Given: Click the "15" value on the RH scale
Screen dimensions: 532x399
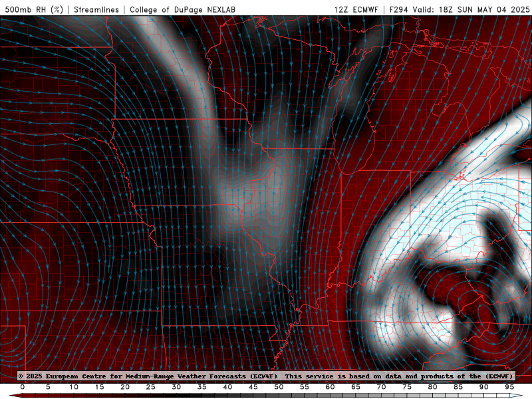Looking at the screenshot, I should (x=99, y=387).
